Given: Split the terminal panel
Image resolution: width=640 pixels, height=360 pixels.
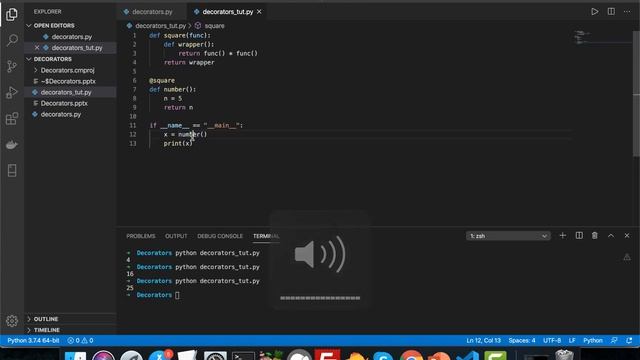Looking at the screenshot, I should click(x=579, y=236).
